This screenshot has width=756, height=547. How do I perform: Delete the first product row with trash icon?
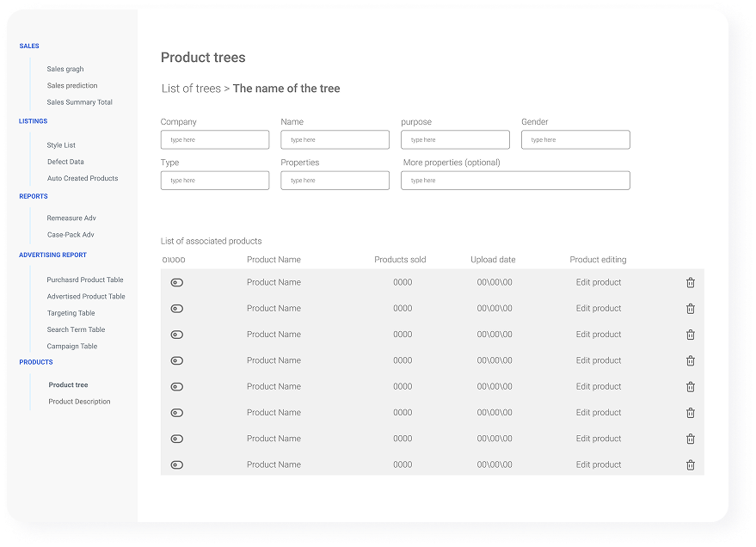690,282
